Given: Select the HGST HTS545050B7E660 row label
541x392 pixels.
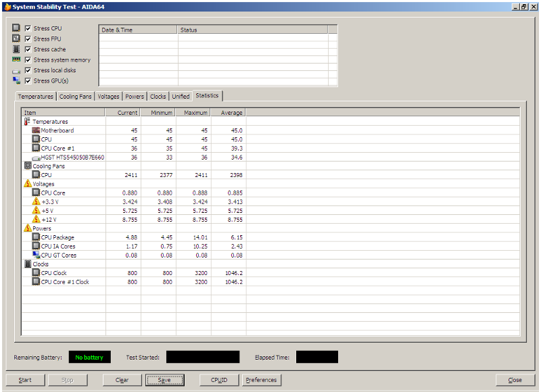Looking at the screenshot, I should click(x=72, y=157).
